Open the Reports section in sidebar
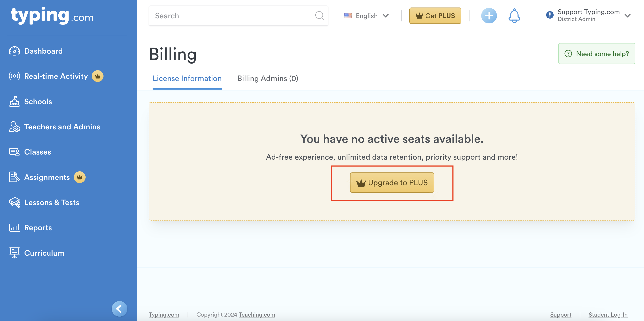644x321 pixels. (38, 228)
